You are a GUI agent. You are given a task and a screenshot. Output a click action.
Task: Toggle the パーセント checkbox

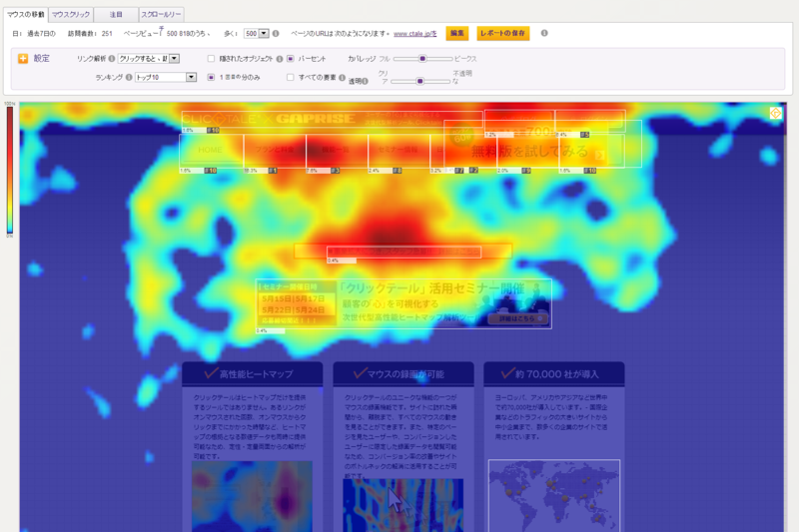point(291,59)
